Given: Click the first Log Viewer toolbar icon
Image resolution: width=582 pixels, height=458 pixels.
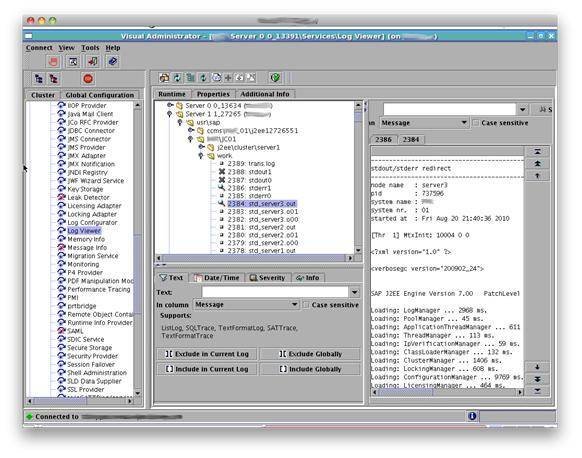Looking at the screenshot, I should coord(164,78).
